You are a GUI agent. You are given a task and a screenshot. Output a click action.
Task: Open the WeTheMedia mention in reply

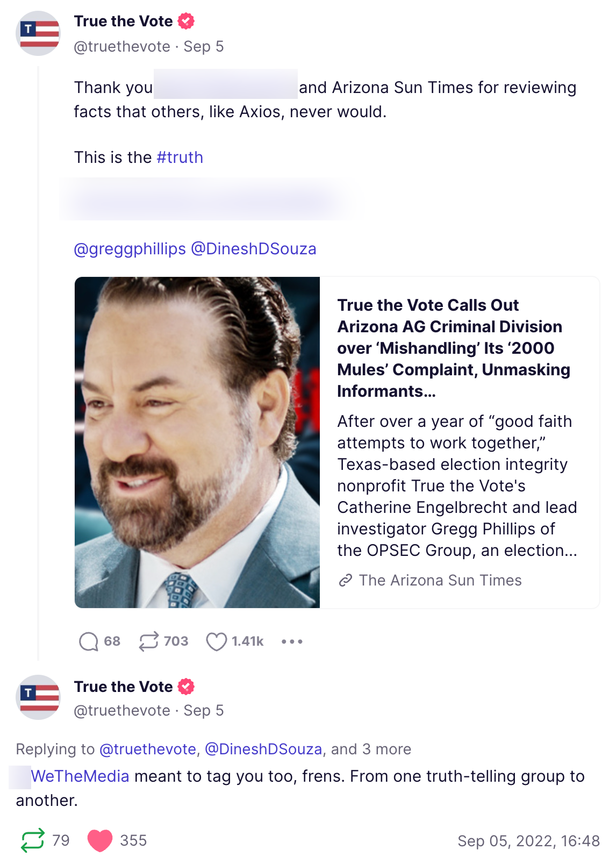click(80, 776)
